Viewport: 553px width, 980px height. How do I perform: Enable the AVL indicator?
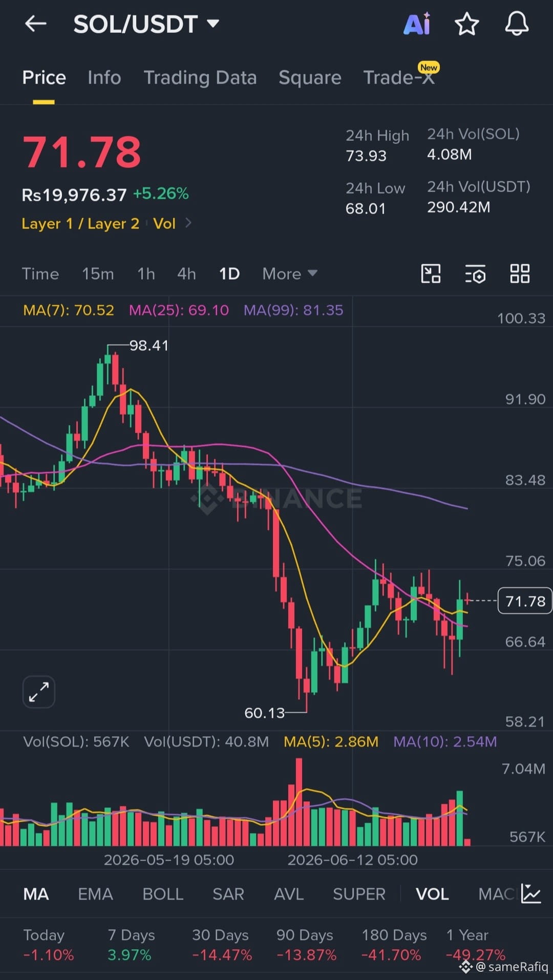(x=289, y=894)
